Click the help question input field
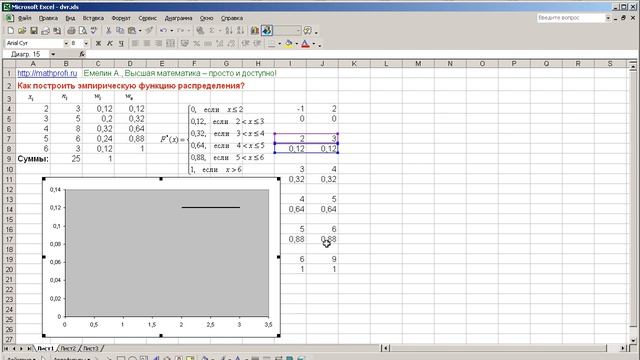This screenshot has height=360, width=640. [571, 18]
